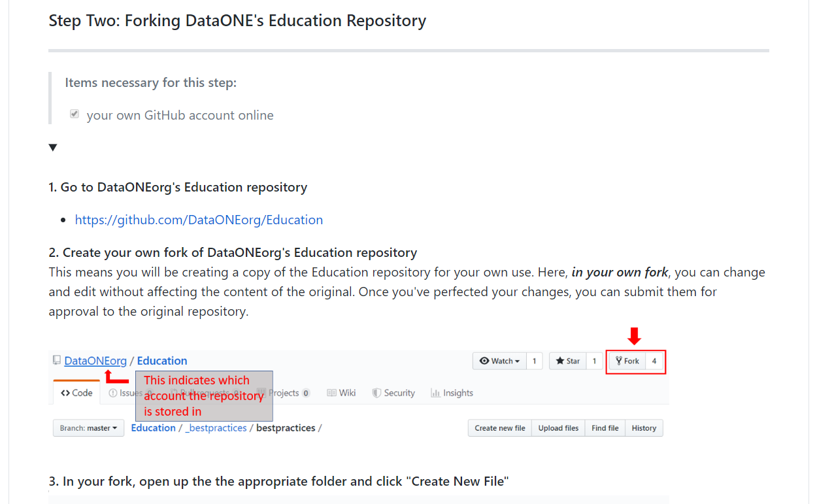This screenshot has width=817, height=504.
Task: Click the _bestpractices breadcrumb folder
Action: [x=216, y=428]
